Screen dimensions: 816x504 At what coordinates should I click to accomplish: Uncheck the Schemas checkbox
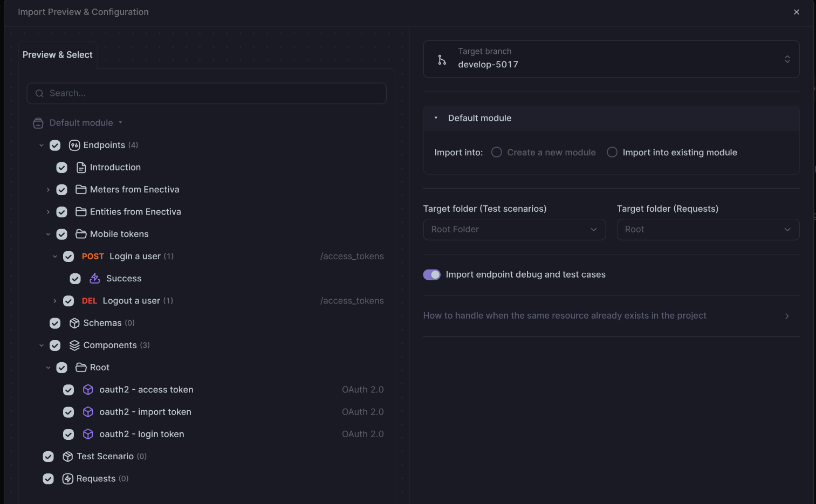55,323
